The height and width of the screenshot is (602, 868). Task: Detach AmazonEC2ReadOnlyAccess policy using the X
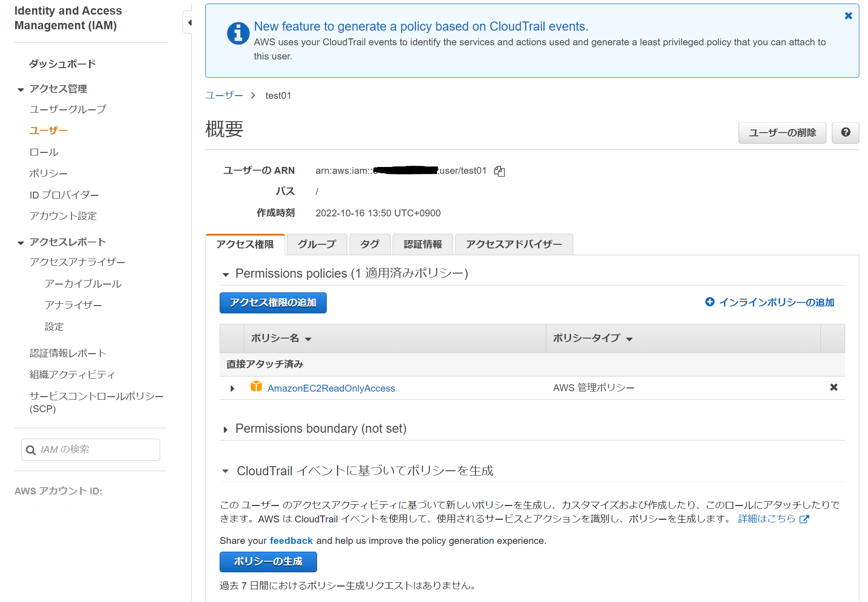coord(834,387)
